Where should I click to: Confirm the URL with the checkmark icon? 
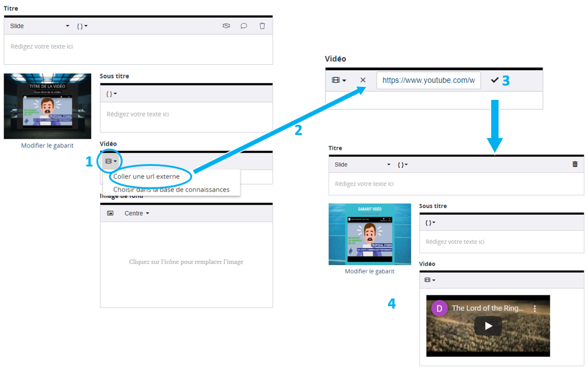[495, 80]
